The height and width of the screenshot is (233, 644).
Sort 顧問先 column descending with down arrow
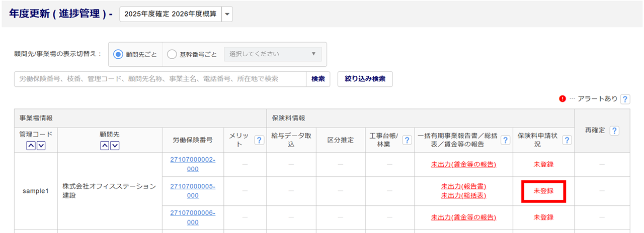coord(115,145)
